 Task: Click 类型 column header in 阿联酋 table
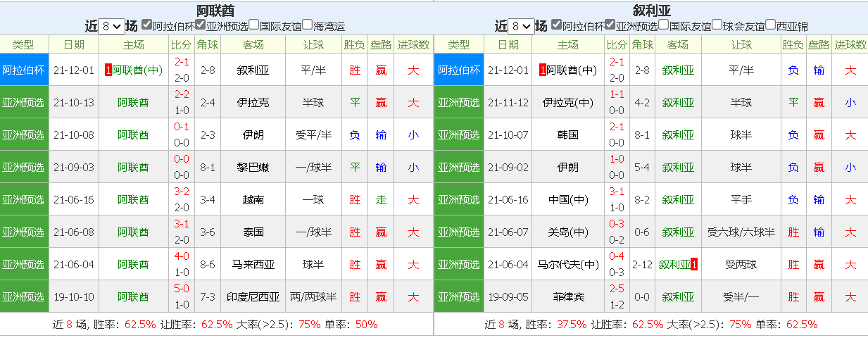click(x=24, y=44)
